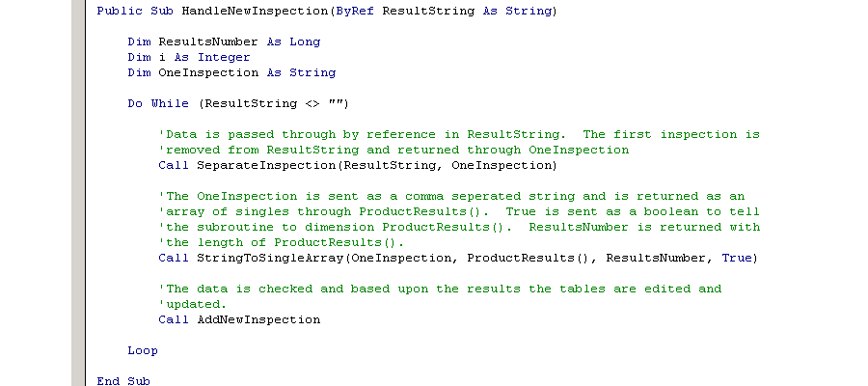Screen dimensions: 868x386
Task: Click the End Sub statement
Action: pyautogui.click(x=123, y=381)
